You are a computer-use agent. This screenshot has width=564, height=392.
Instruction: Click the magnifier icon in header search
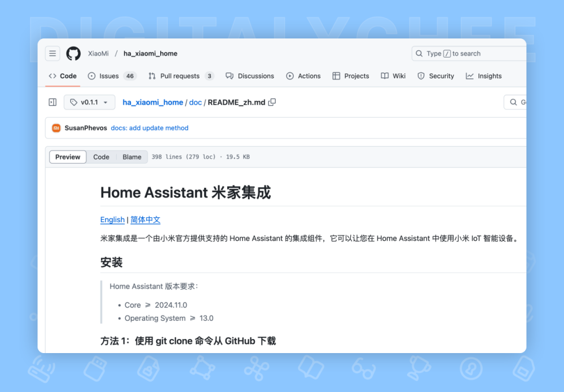[x=419, y=54]
